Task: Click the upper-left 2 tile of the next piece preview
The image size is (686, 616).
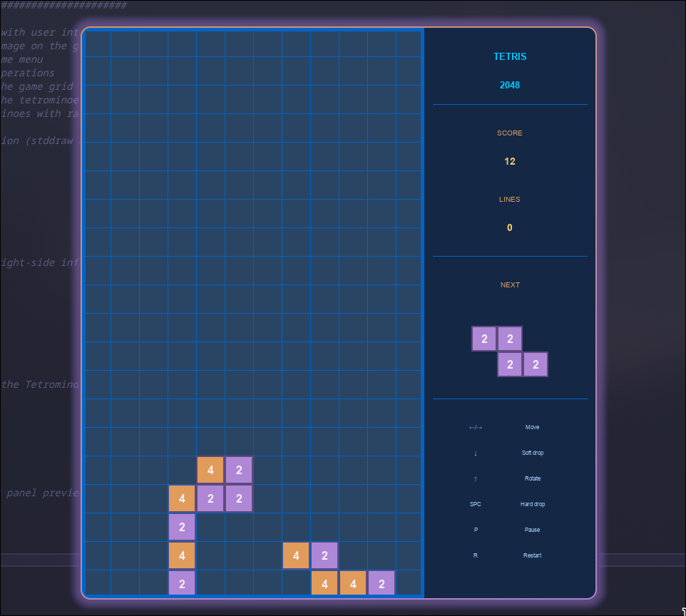Action: click(484, 339)
